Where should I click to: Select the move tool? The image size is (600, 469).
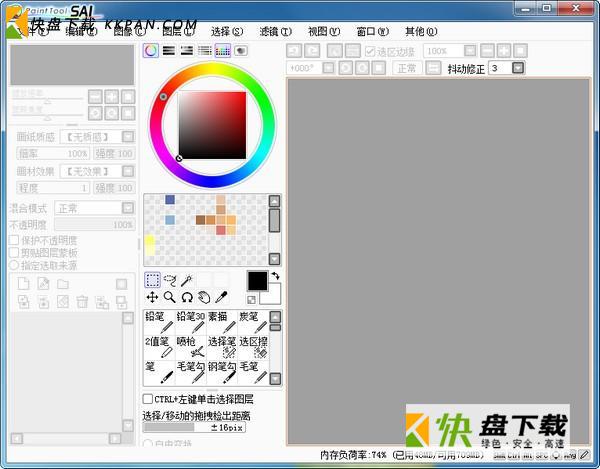[x=152, y=297]
